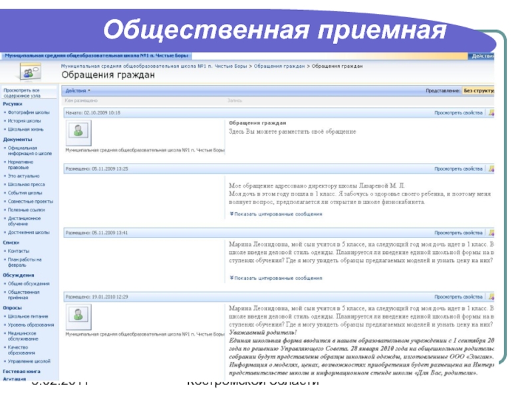Open Просмотреть свойства for the 05.11.2009 13:25 post
Screen dimensions: 532x399
point(458,169)
